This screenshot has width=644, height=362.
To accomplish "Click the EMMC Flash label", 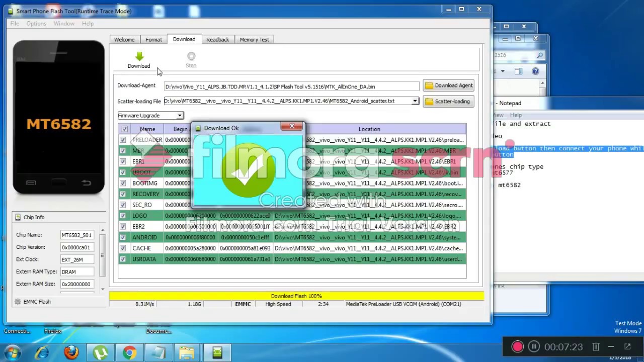I will pos(37,302).
